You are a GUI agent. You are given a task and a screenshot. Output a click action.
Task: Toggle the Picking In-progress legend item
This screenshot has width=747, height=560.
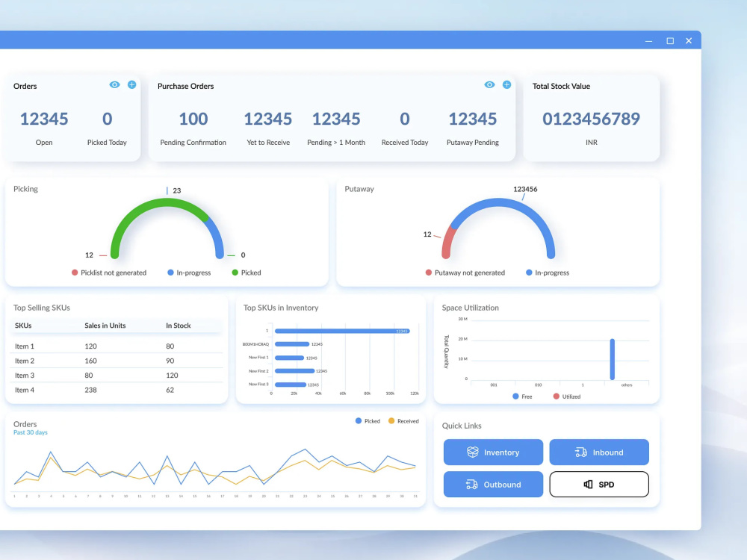189,273
